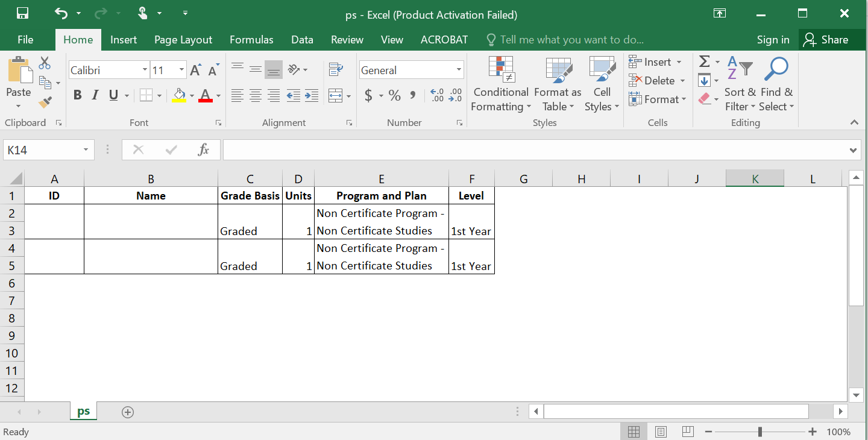Click the Save icon in the title bar
The image size is (868, 440).
(22, 13)
